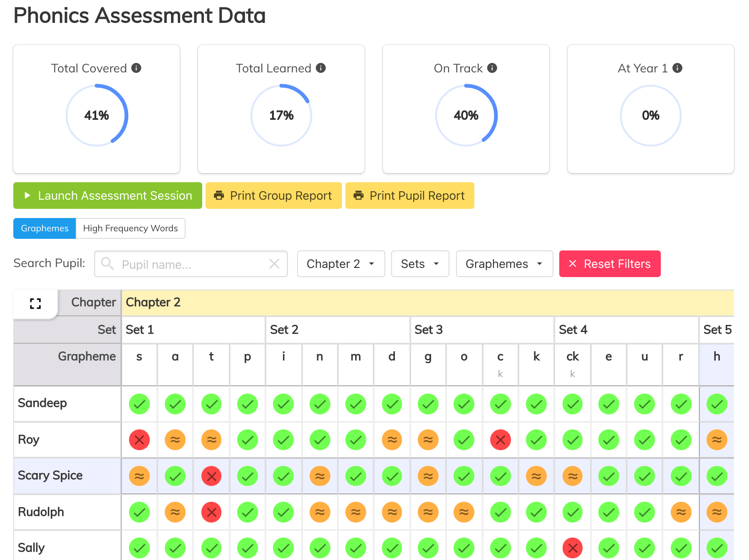Launch Assessment Session
Screen dimensions: 749x560
point(108,196)
